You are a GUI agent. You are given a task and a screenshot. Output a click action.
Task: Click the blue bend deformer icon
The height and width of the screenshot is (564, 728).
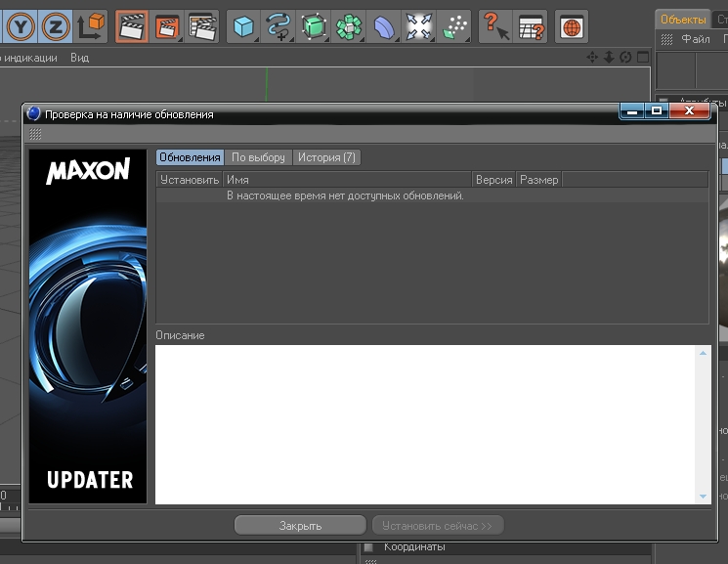(x=384, y=26)
